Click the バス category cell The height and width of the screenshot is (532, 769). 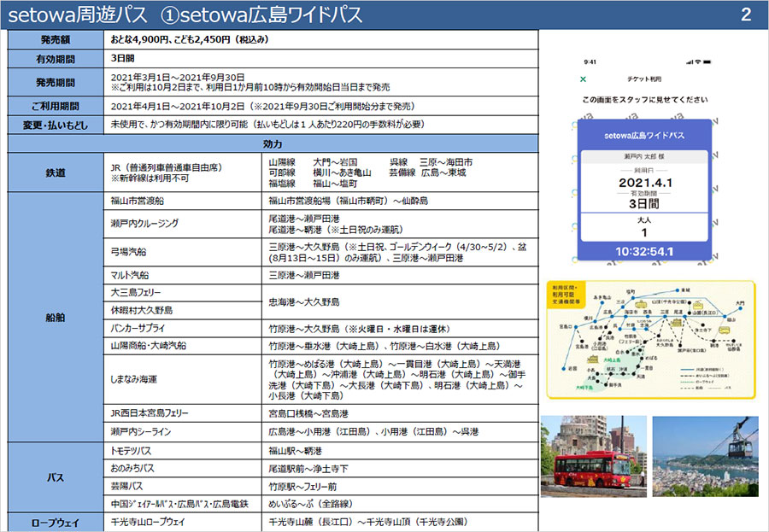coord(56,477)
